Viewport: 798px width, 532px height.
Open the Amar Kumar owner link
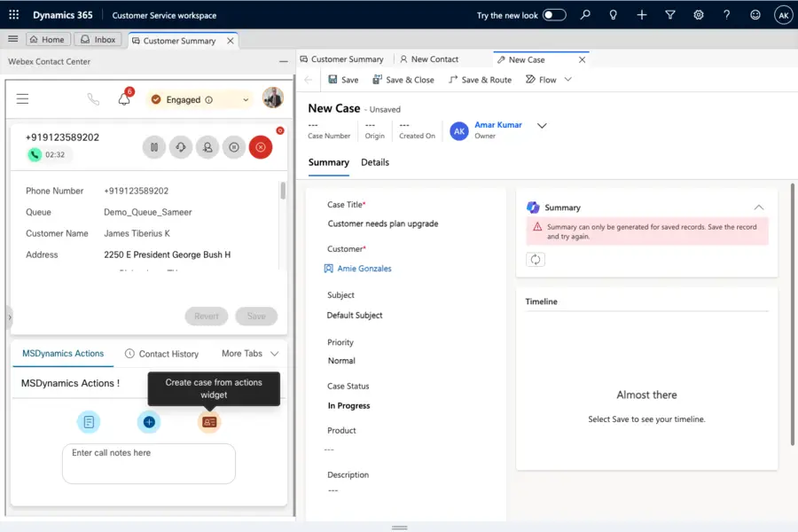(497, 125)
